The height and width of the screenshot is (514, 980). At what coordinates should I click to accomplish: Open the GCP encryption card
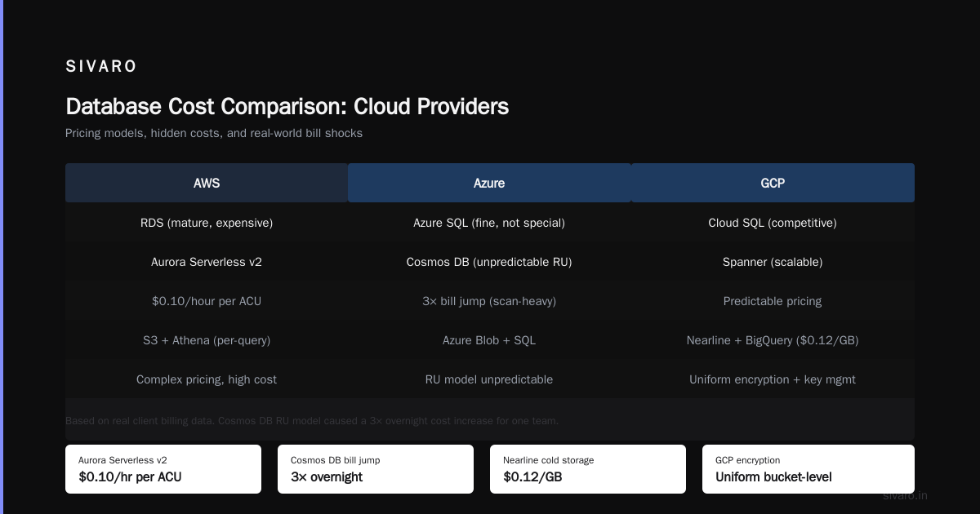(x=808, y=469)
